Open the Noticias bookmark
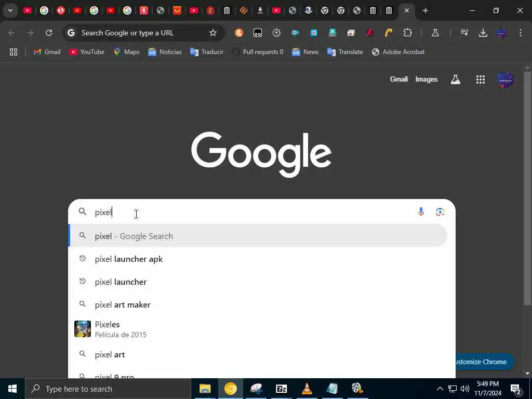Image resolution: width=532 pixels, height=399 pixels. [165, 52]
